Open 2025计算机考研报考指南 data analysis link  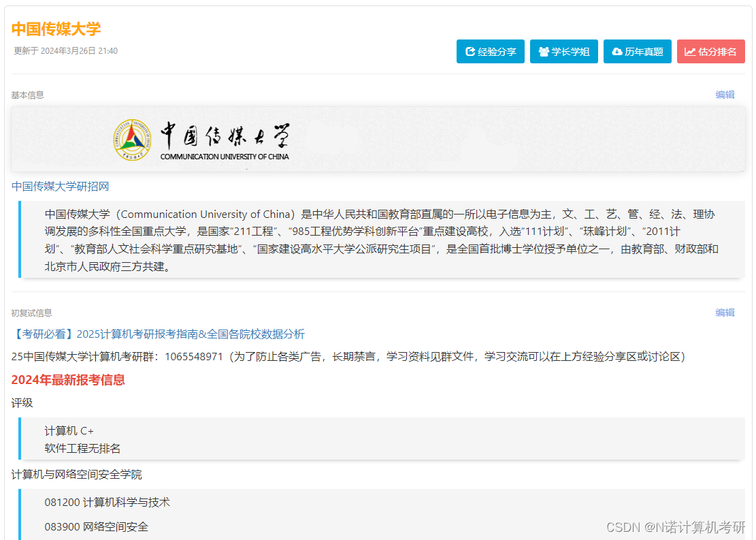[158, 334]
